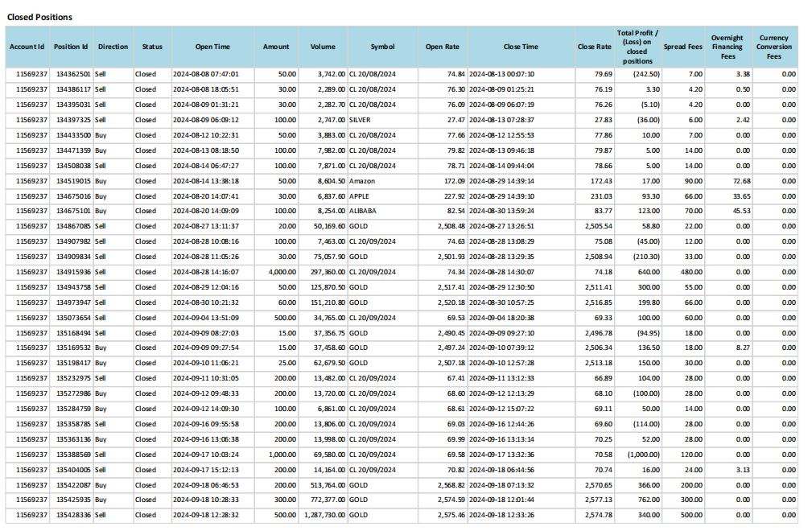Image resolution: width=812 pixels, height=531 pixels.
Task: Select the Overnight Financing Fees header
Action: [x=727, y=47]
